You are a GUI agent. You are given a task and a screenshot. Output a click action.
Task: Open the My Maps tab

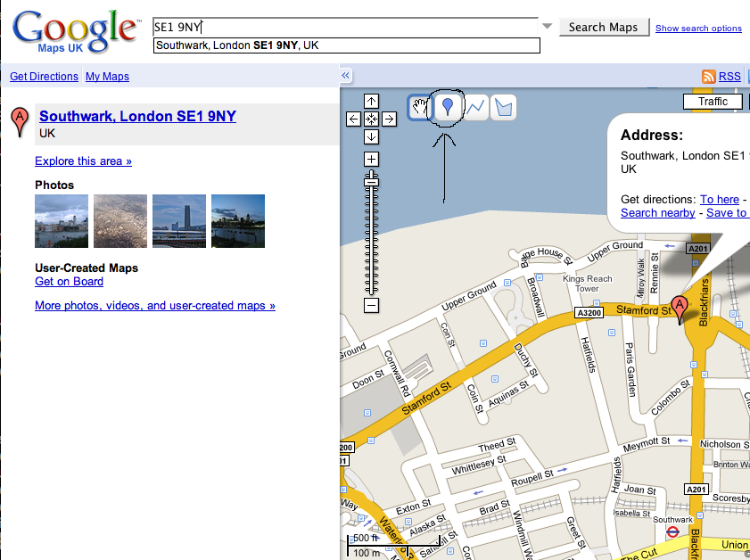(107, 77)
